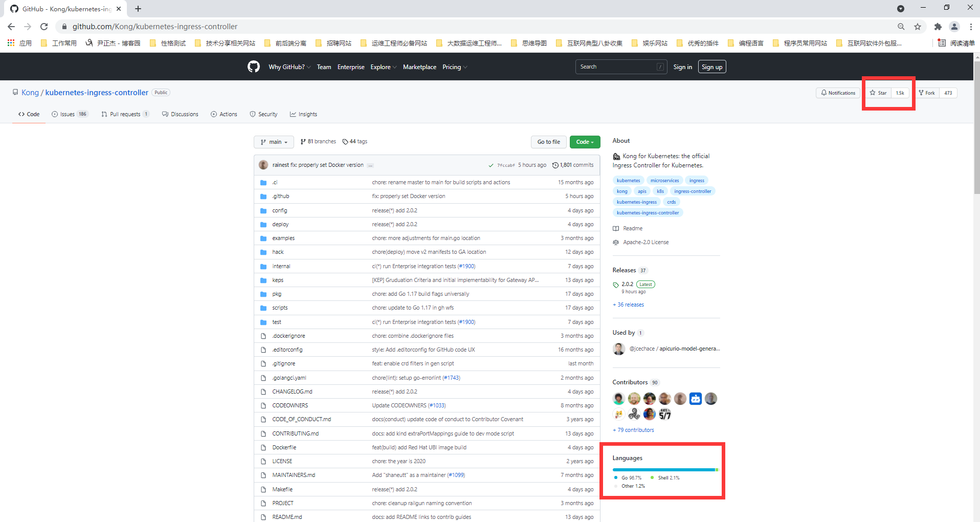Bookmark this page with star icon
The width and height of the screenshot is (980, 522).
[918, 27]
